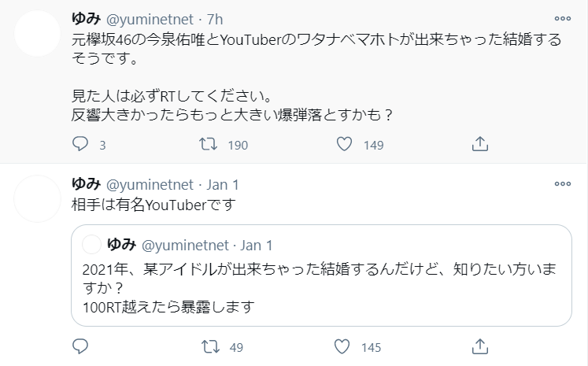Reply to the first tweet with 3 comments
This screenshot has width=588, height=366.
(80, 144)
